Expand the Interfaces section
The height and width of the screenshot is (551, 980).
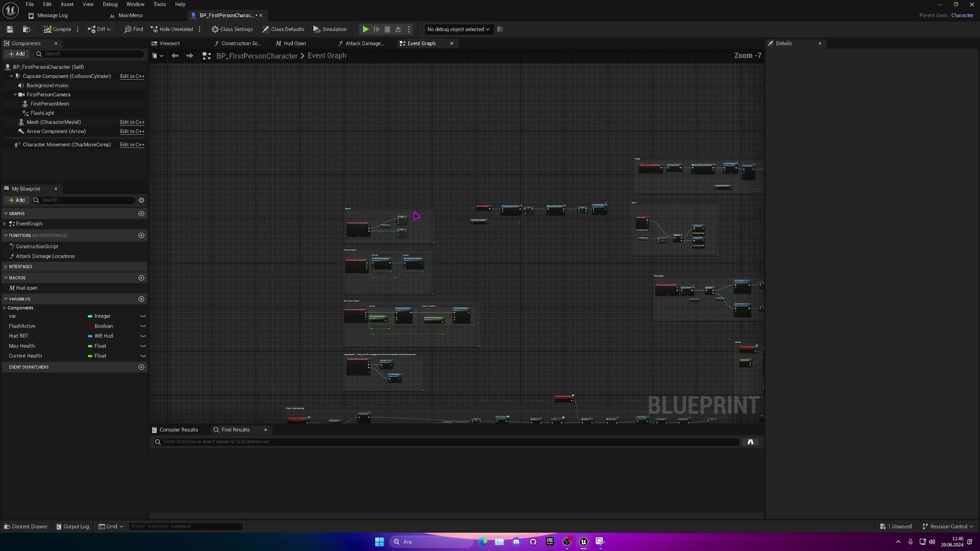coord(6,266)
